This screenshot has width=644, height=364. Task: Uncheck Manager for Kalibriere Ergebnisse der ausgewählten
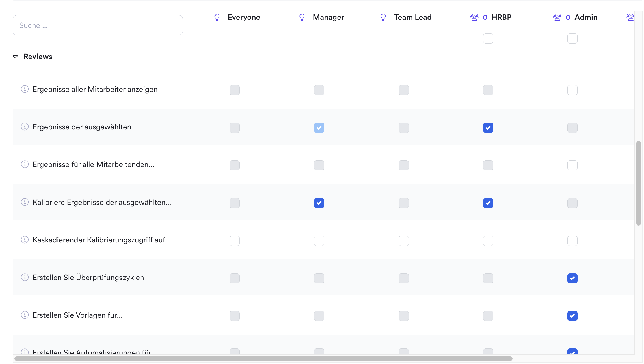tap(319, 203)
